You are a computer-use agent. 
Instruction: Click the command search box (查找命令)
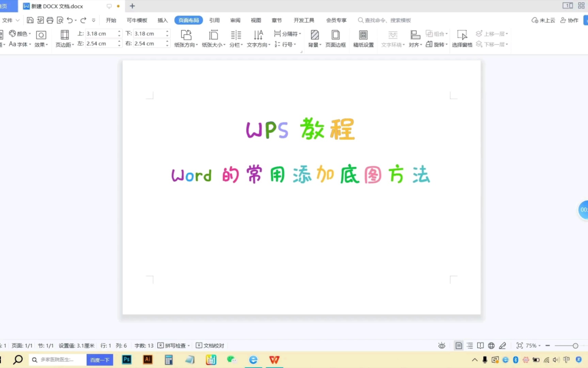coord(385,20)
